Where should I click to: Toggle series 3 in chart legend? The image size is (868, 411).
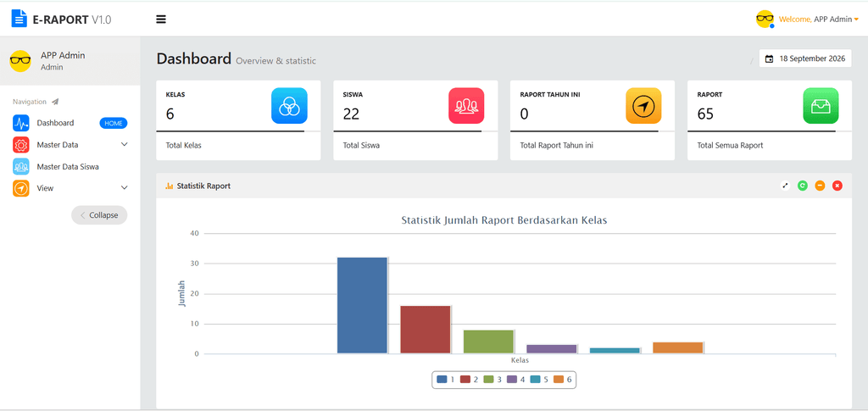coord(492,380)
